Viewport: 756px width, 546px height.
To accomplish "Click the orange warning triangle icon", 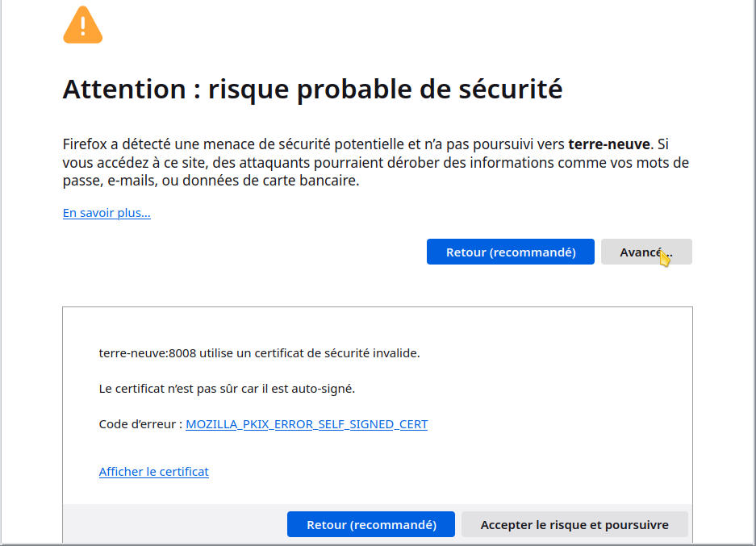I will 82,24.
